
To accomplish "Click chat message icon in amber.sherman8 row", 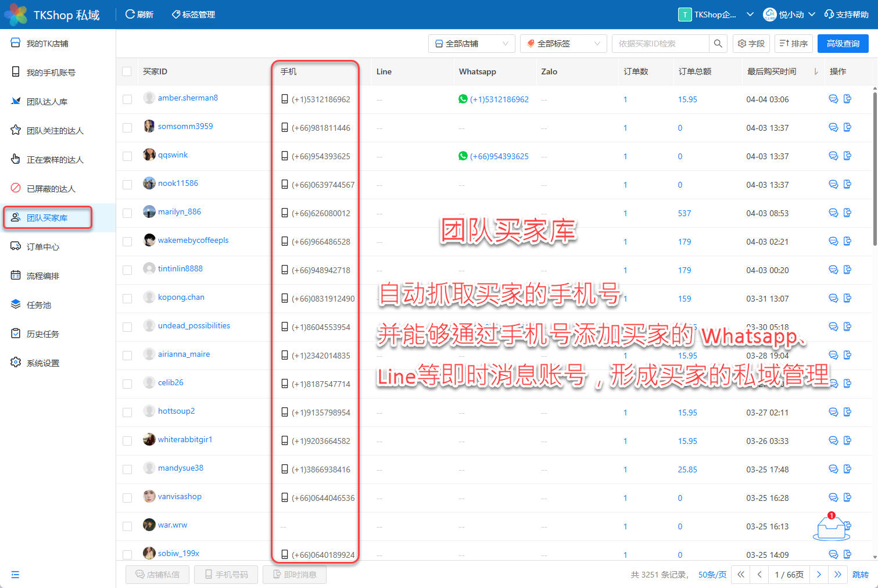I will pyautogui.click(x=833, y=99).
